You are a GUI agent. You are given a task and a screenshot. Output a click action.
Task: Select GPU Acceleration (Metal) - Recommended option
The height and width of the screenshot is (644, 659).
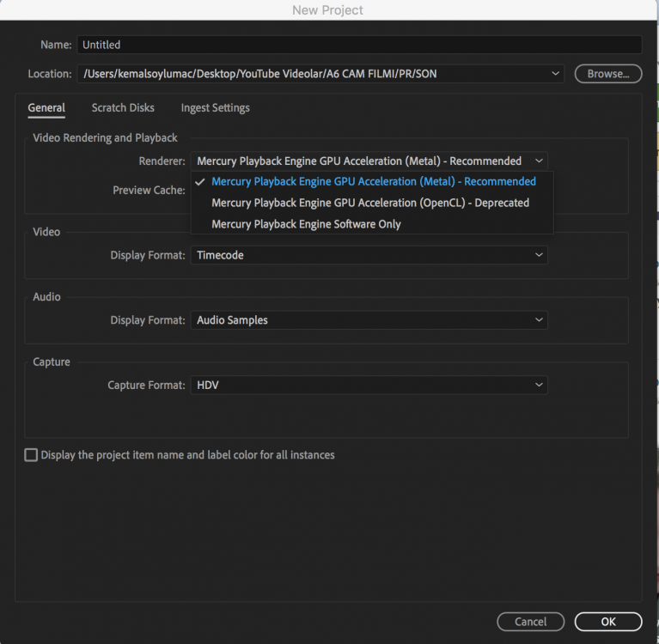372,181
